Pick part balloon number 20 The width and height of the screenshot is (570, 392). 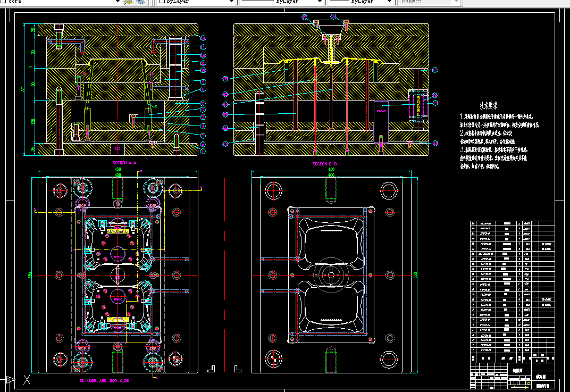tap(435, 143)
